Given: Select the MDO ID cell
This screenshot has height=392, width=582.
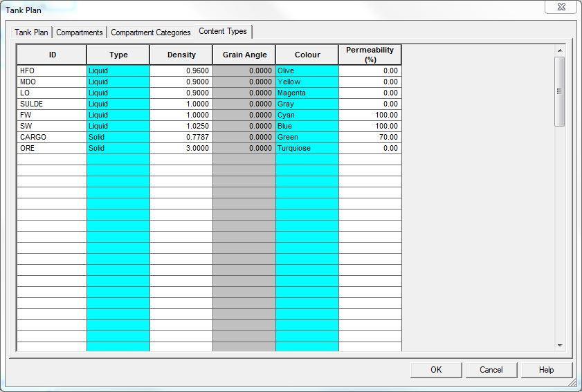Looking at the screenshot, I should 52,82.
